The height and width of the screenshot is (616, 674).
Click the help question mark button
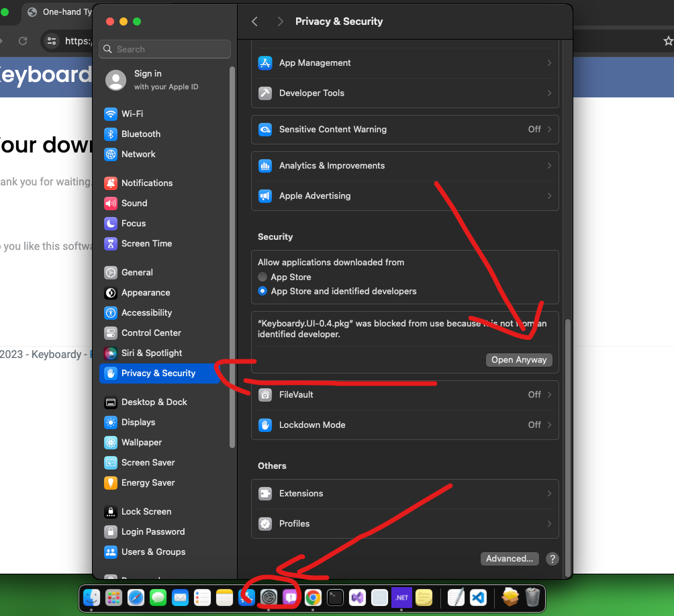pyautogui.click(x=552, y=559)
